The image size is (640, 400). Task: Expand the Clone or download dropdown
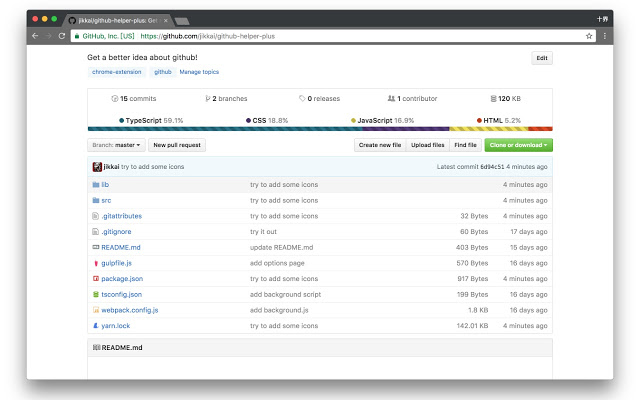518,145
